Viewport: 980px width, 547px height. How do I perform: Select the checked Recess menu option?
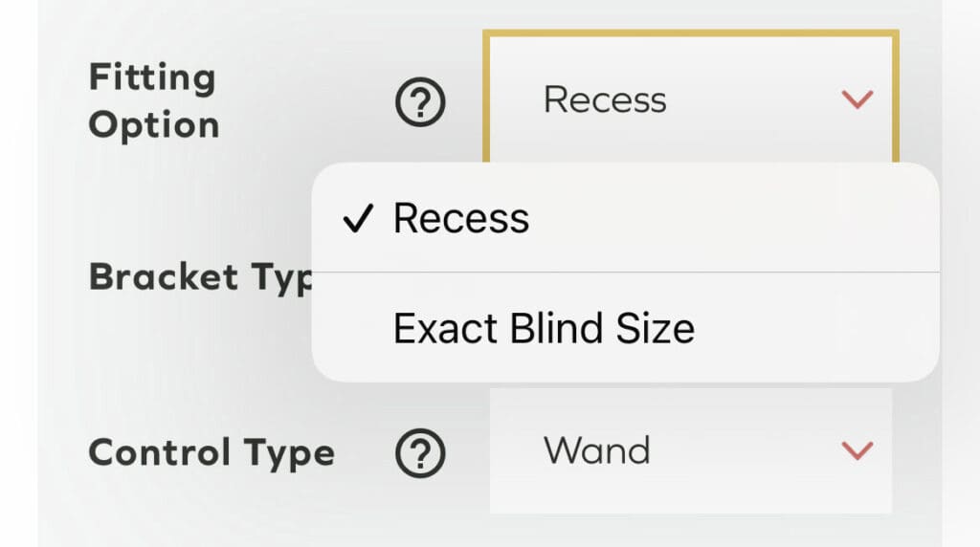(x=461, y=219)
